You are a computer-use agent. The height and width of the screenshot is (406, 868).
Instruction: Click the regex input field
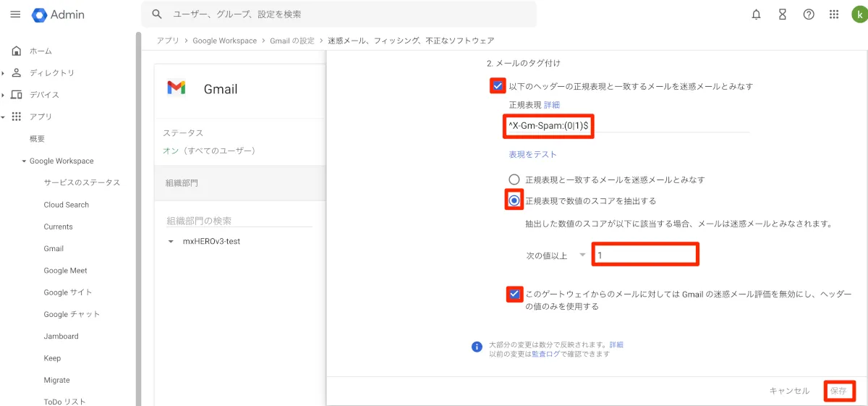pos(629,126)
